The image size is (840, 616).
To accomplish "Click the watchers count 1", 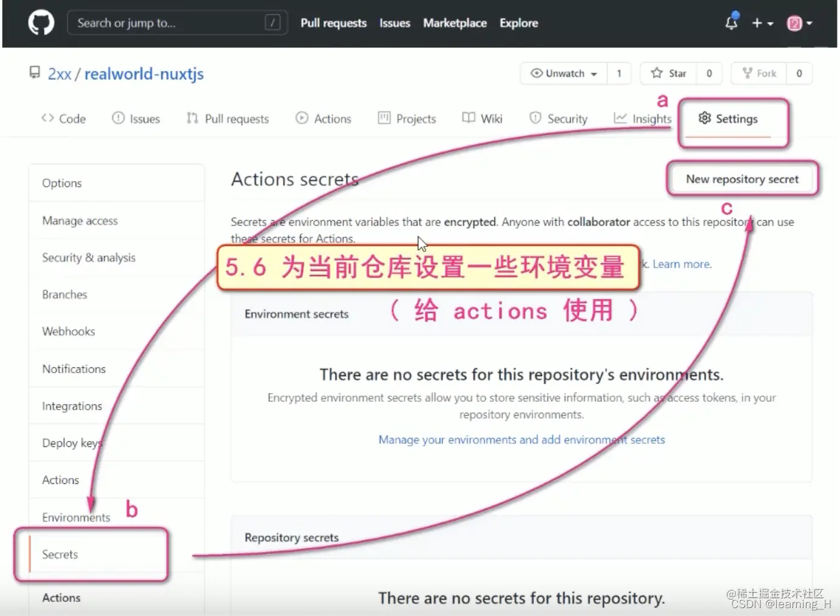I will click(619, 74).
